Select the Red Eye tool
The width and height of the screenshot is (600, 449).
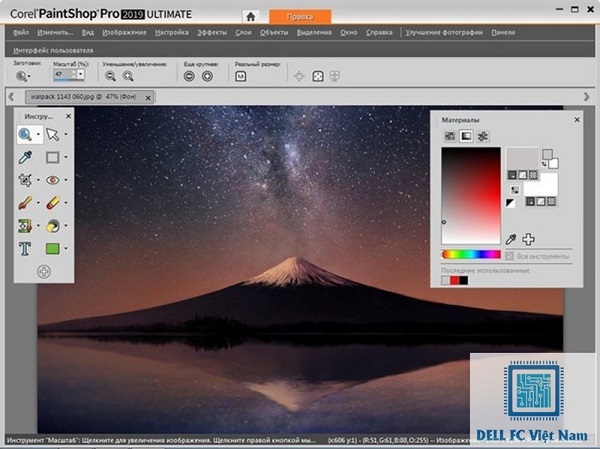pyautogui.click(x=52, y=180)
